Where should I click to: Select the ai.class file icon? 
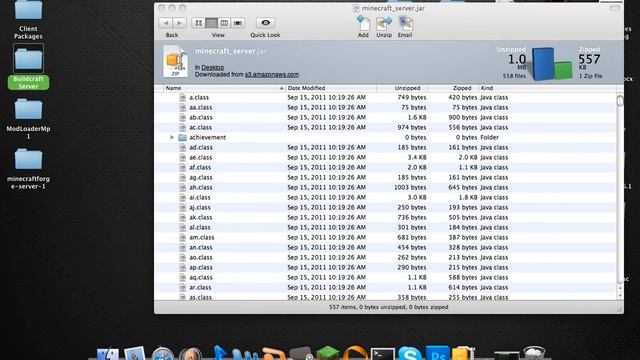click(182, 198)
